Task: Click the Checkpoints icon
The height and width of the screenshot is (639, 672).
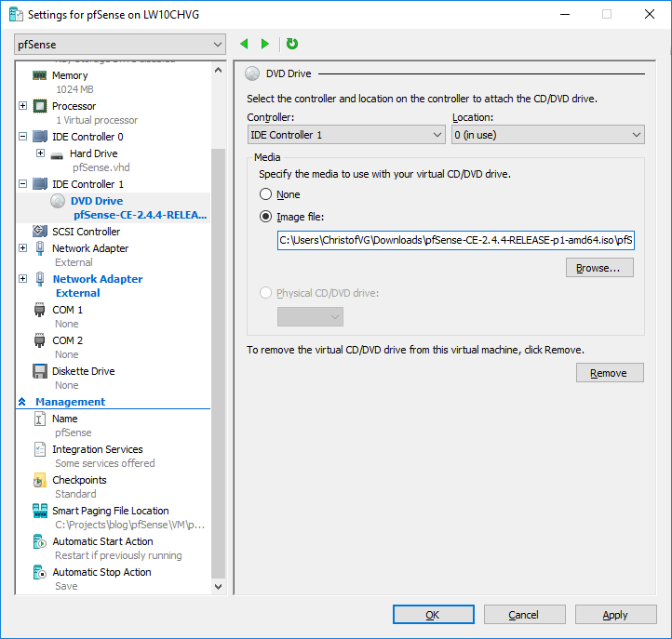Action: [x=39, y=481]
